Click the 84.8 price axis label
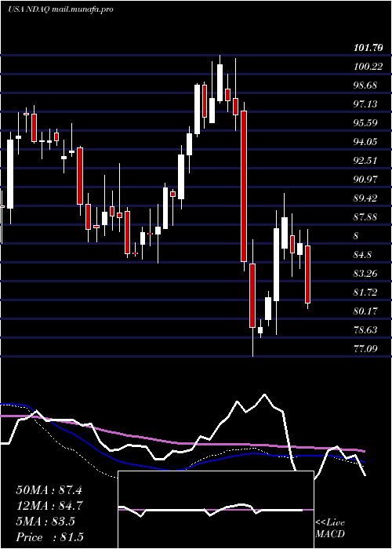The height and width of the screenshot is (549, 392). click(x=363, y=255)
